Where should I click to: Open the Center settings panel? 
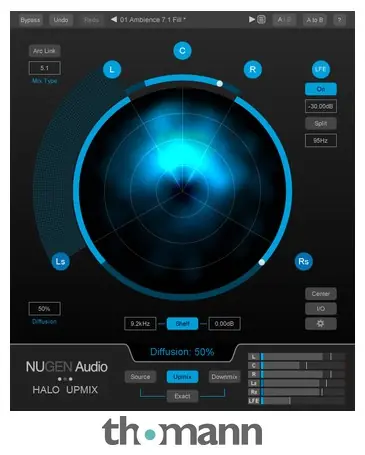click(321, 294)
